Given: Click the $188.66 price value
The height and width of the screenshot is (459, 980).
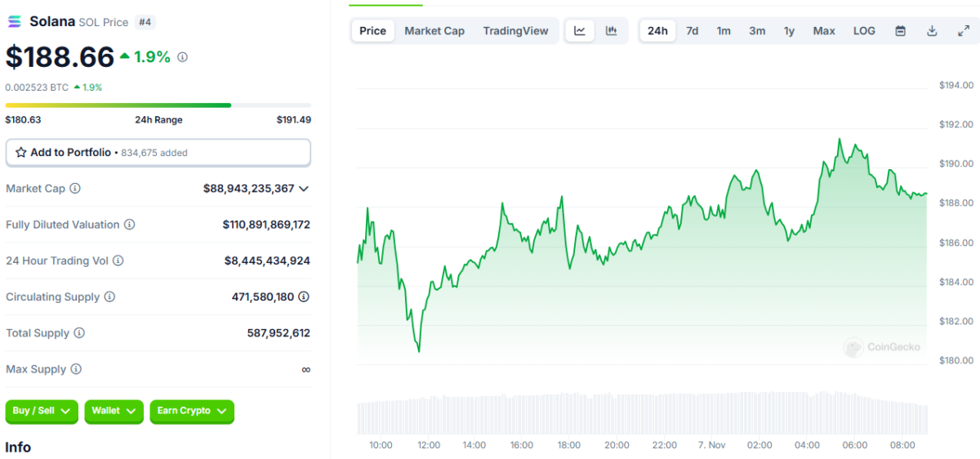Looking at the screenshot, I should 60,57.
